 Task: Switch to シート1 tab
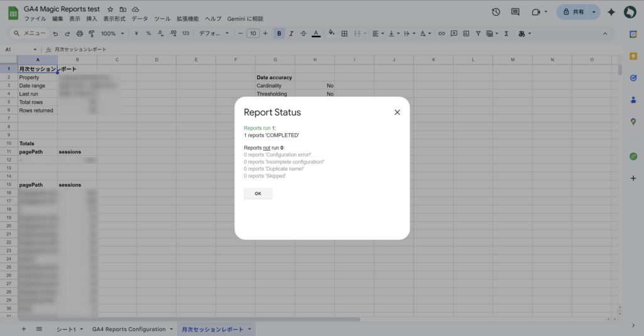pos(66,330)
